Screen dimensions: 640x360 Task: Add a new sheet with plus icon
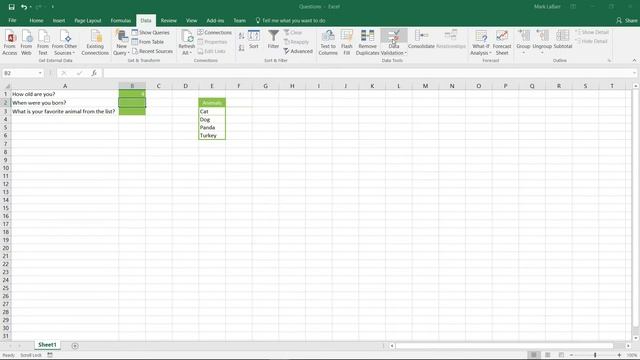[x=75, y=346]
